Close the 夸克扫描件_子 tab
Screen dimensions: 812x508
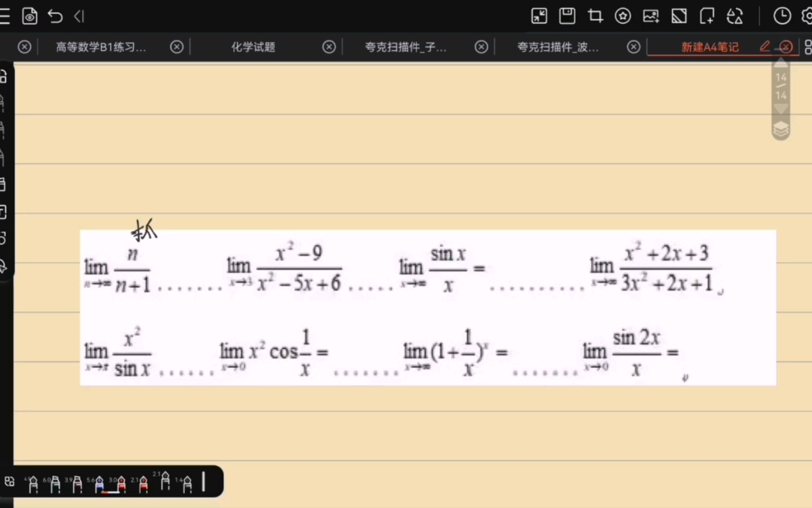pos(481,47)
